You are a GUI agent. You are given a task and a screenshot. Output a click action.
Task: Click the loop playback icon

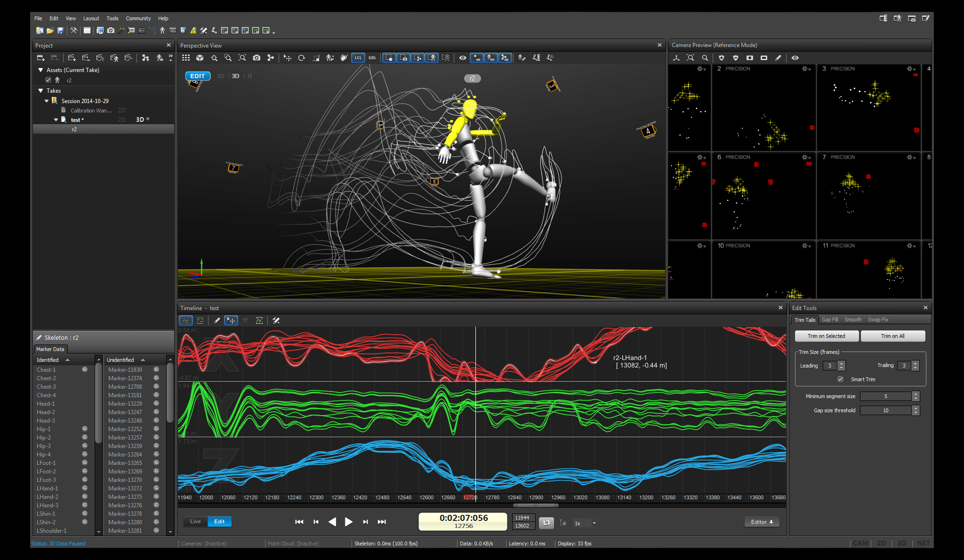click(x=546, y=522)
